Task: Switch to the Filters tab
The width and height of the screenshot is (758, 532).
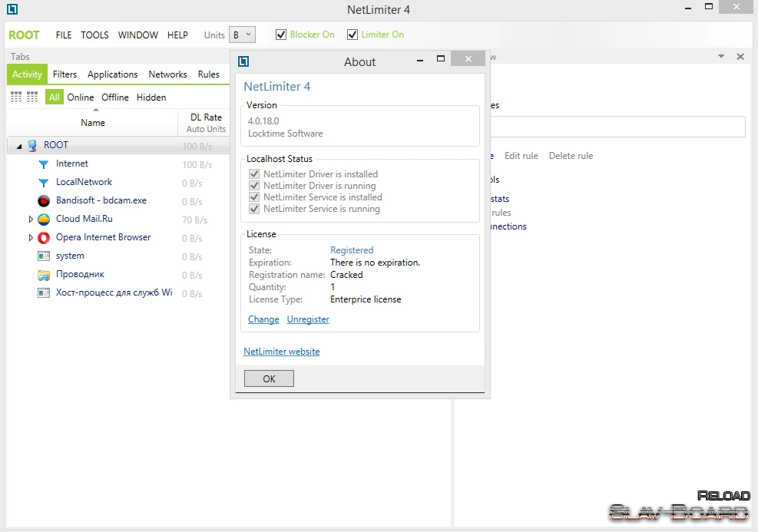Action: (65, 74)
